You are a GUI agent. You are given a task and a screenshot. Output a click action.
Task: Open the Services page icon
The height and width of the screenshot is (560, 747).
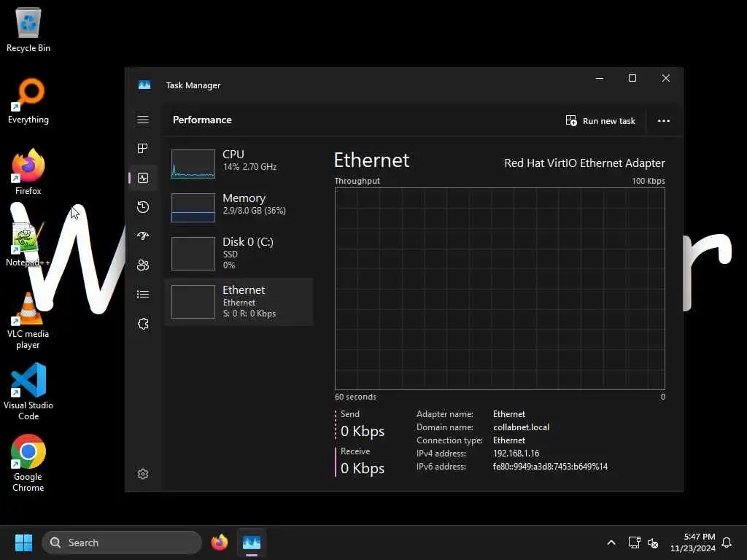143,324
